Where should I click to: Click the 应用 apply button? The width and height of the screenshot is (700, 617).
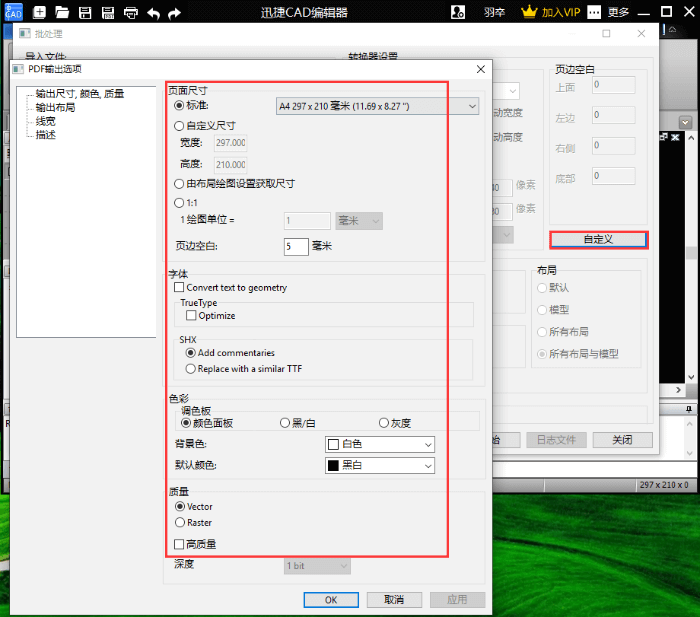point(458,600)
